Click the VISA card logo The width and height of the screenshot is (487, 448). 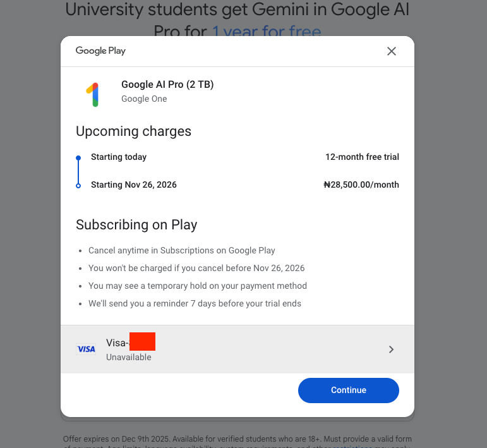[x=86, y=349]
